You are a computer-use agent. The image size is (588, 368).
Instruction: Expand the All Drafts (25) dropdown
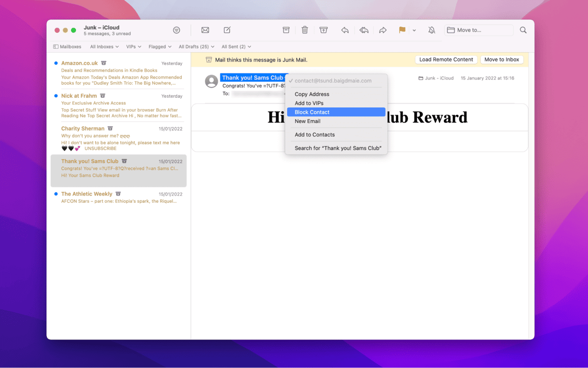[x=196, y=46]
